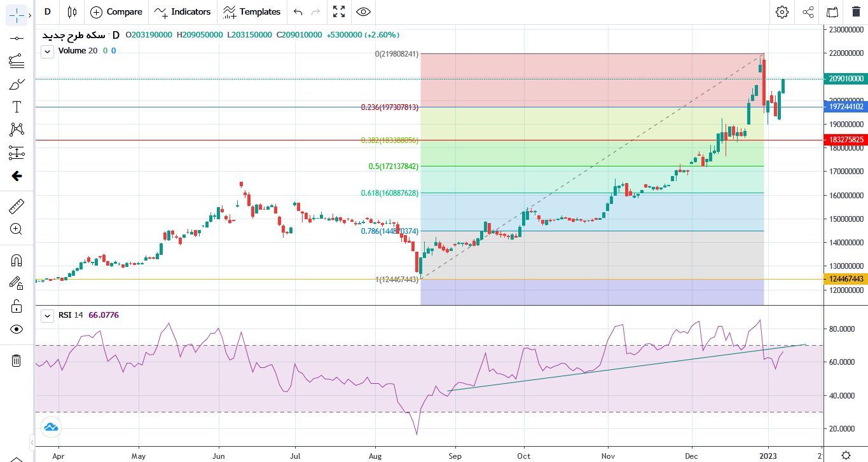Image resolution: width=868 pixels, height=462 pixels.
Task: Collapse the RSI indicator legend arrow
Action: coord(47,316)
